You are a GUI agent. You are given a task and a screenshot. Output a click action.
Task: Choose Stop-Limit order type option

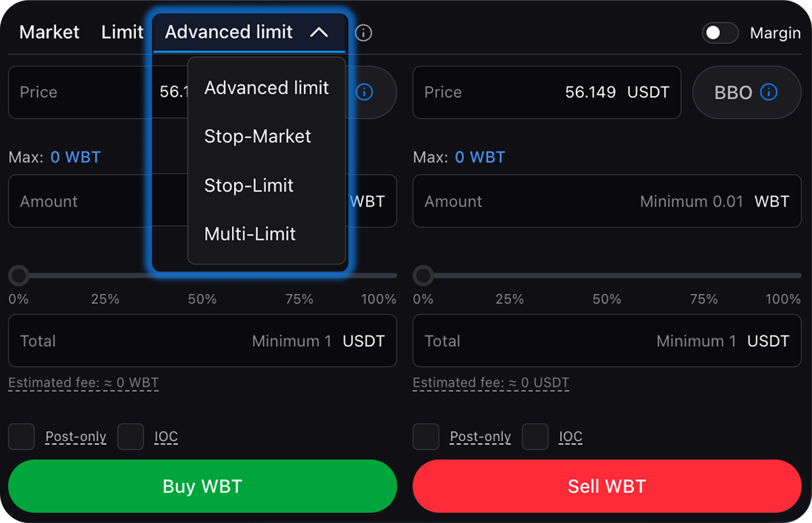click(249, 185)
